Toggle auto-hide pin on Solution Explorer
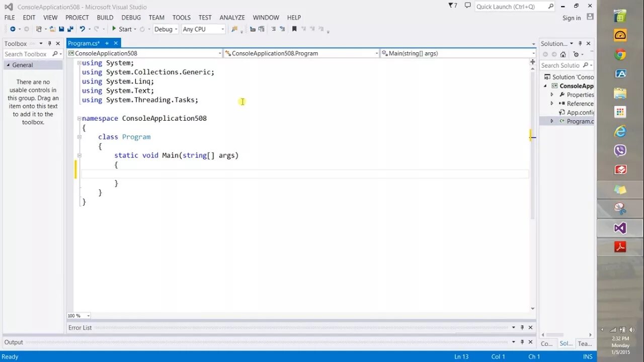The image size is (644, 362). (580, 44)
